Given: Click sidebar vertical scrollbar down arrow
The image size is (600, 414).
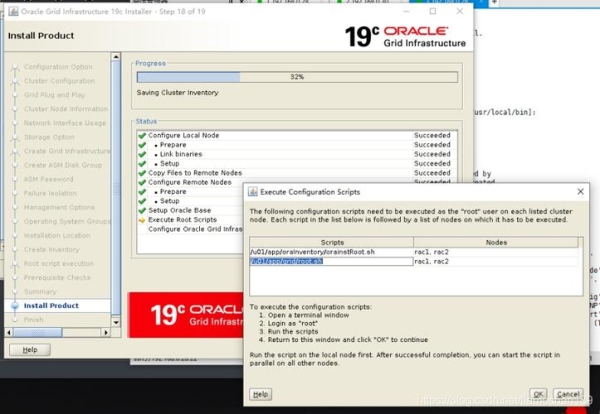Looking at the screenshot, I should tap(116, 323).
